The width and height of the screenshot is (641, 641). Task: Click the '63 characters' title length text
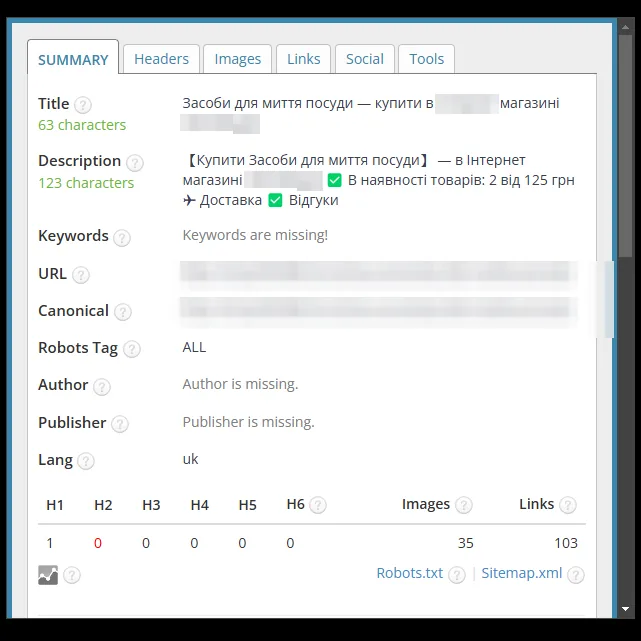[x=82, y=125]
